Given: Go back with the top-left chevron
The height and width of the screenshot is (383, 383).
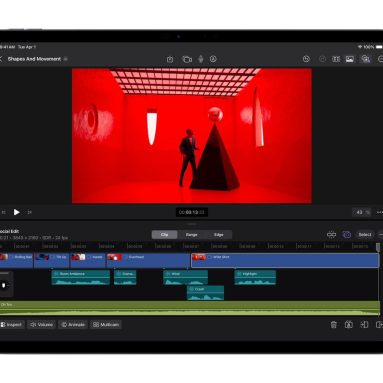Looking at the screenshot, I should [x=1, y=59].
